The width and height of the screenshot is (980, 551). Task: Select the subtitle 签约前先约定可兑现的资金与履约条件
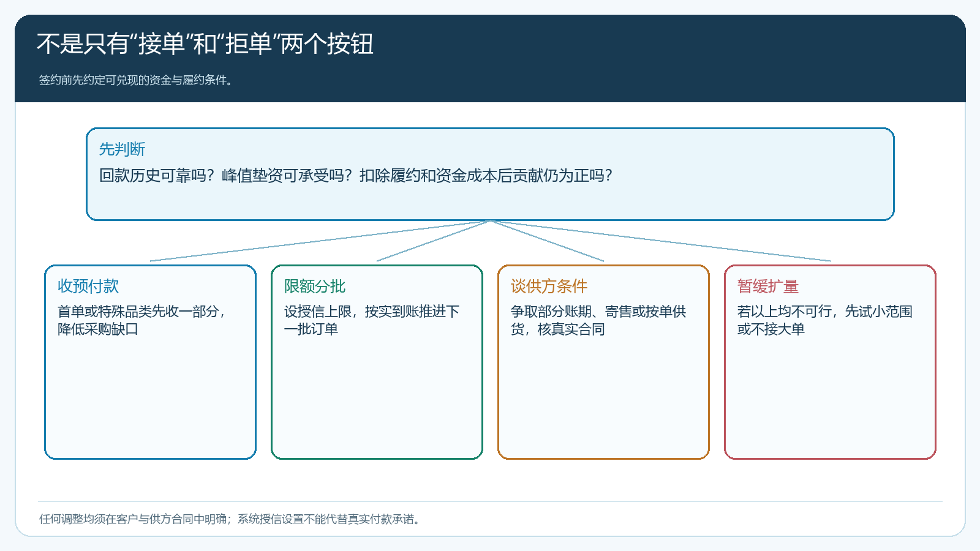tap(136, 80)
